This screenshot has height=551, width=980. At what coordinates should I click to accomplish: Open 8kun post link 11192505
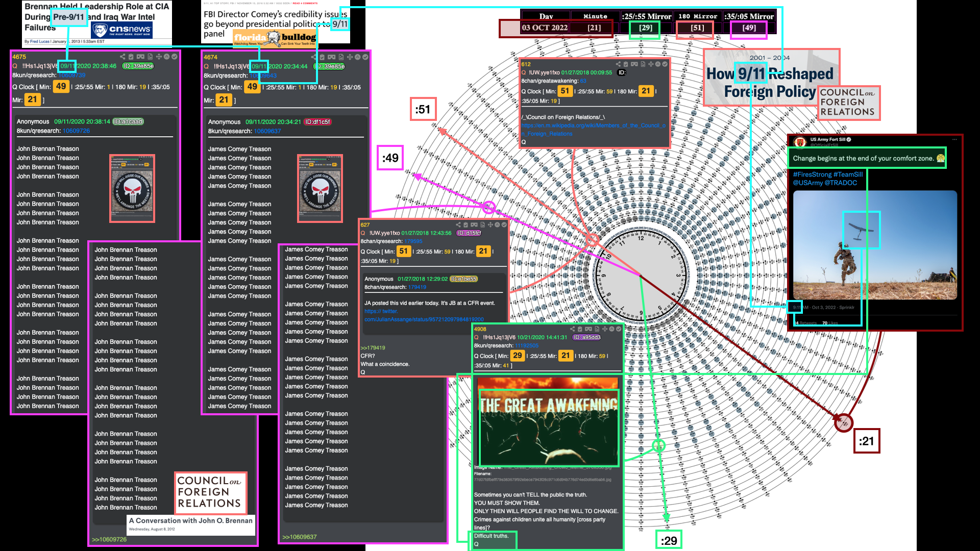(527, 346)
